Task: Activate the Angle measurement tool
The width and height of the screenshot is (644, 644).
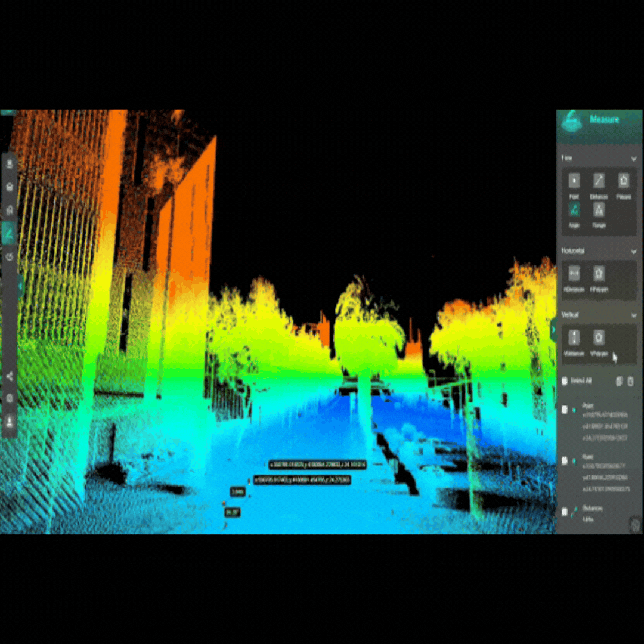Action: coord(574,210)
